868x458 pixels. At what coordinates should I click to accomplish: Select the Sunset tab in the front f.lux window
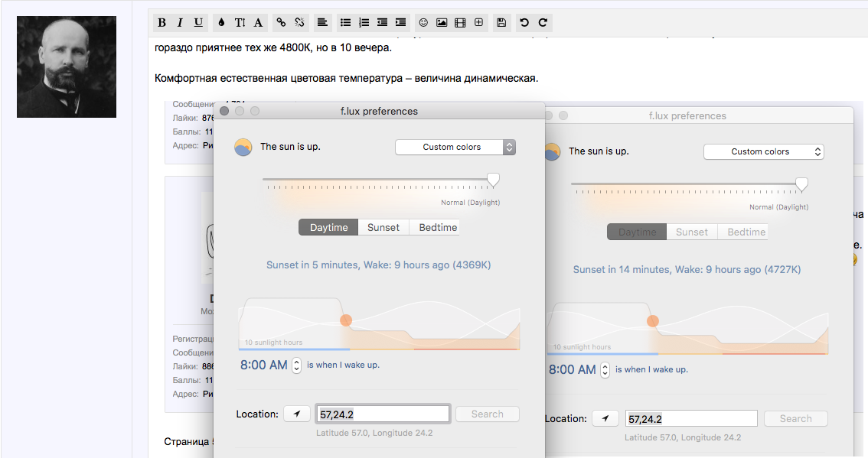coord(383,227)
